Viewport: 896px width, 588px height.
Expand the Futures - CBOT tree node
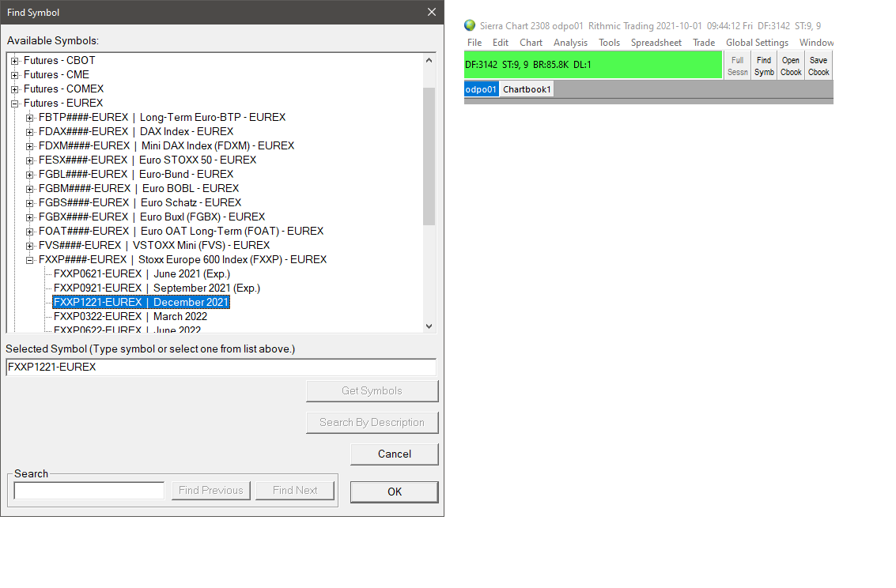(15, 61)
